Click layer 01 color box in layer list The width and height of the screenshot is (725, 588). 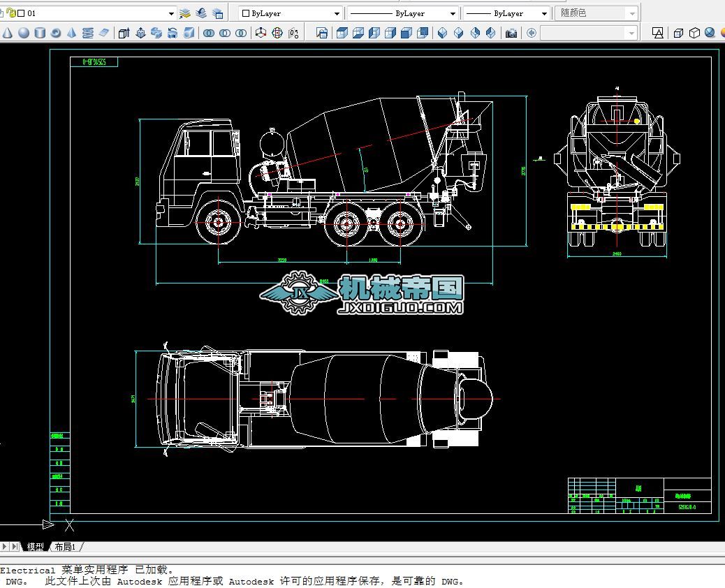click(21, 13)
